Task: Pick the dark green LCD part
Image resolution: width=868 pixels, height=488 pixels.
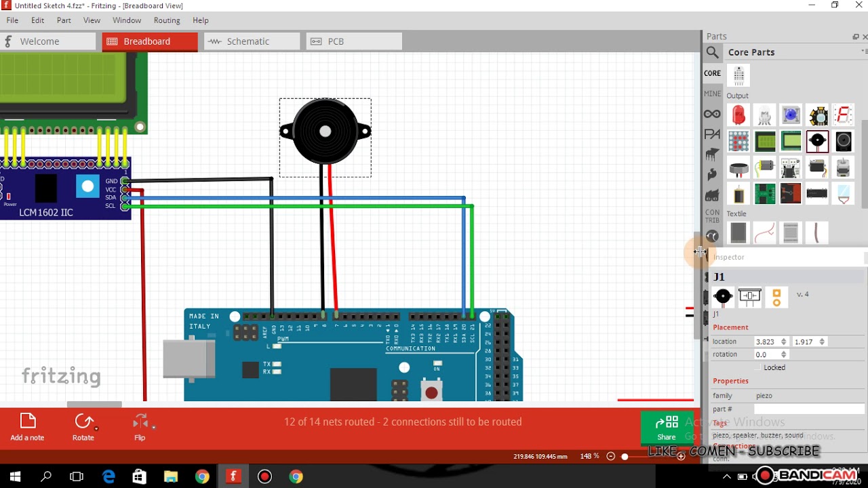Action: (765, 141)
